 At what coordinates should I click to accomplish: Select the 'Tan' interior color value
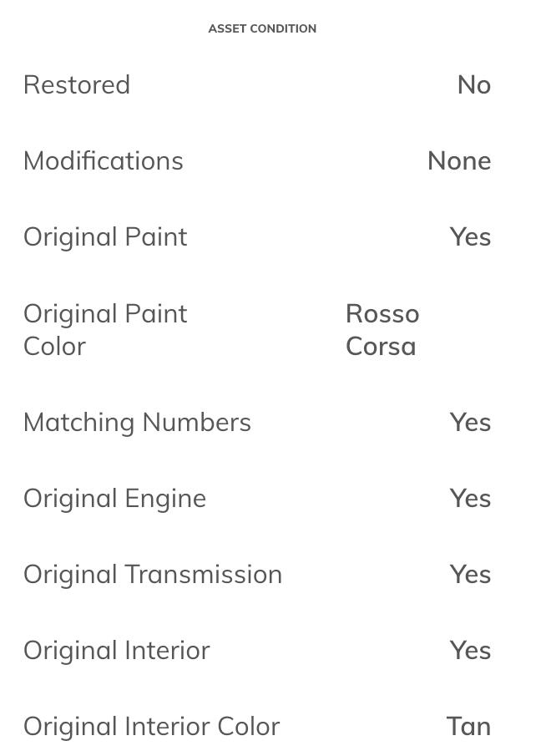(468, 726)
